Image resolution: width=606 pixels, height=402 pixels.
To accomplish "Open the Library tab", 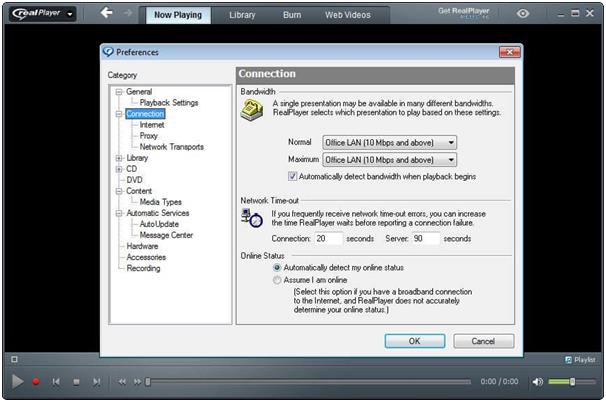I will click(242, 15).
